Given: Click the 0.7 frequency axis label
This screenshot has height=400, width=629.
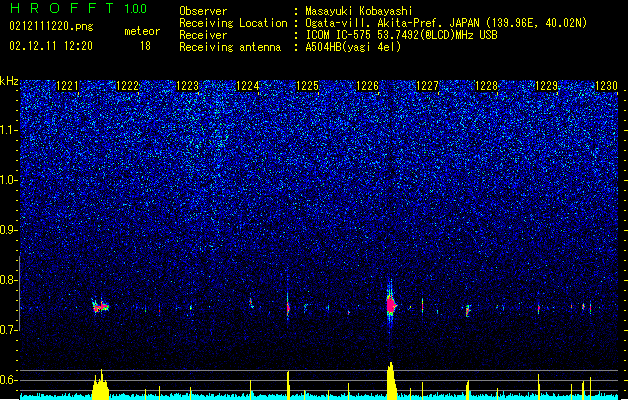Looking at the screenshot, I should point(9,330).
